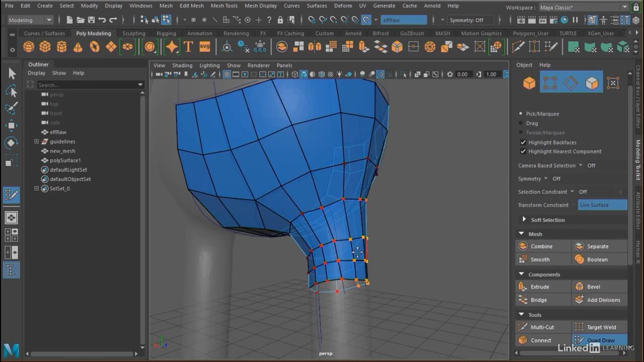Image resolution: width=644 pixels, height=362 pixels.
Task: Create a polygon sphere from the shelf
Action: (29, 47)
